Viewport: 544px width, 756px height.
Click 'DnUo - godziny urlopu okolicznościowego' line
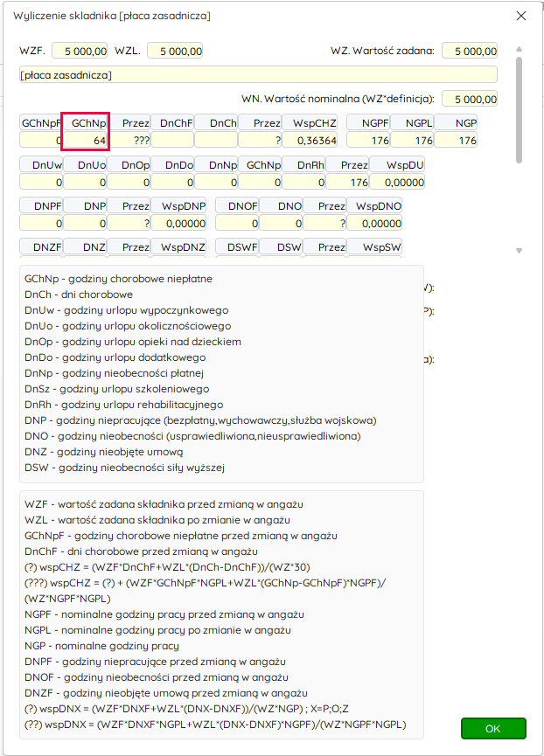click(128, 326)
